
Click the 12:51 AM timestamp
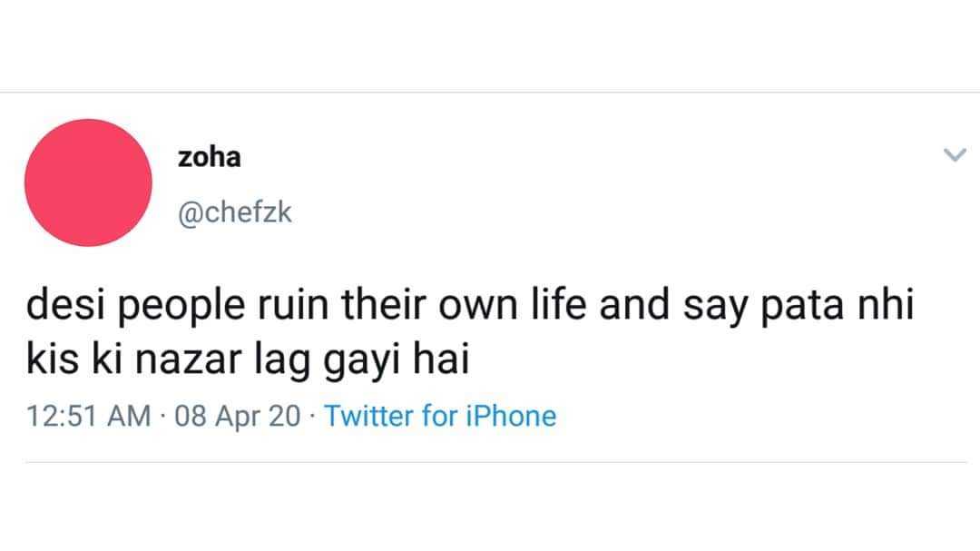click(x=89, y=416)
